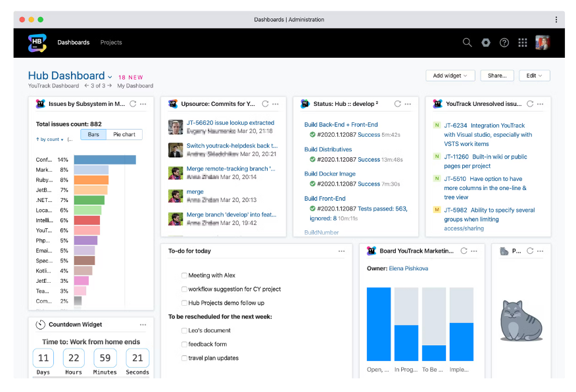This screenshot has height=392, width=576.
Task: Refresh YouTrack Unresolved issues widget
Action: click(530, 104)
